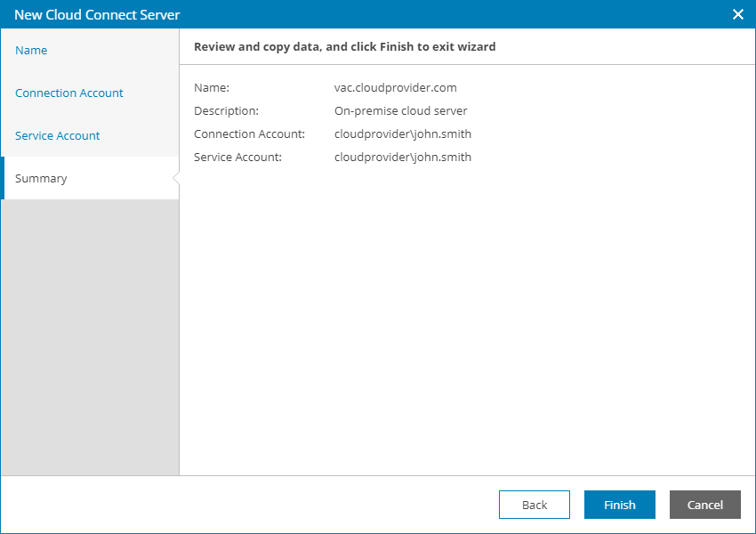
Task: Cancel the wizard
Action: [705, 505]
